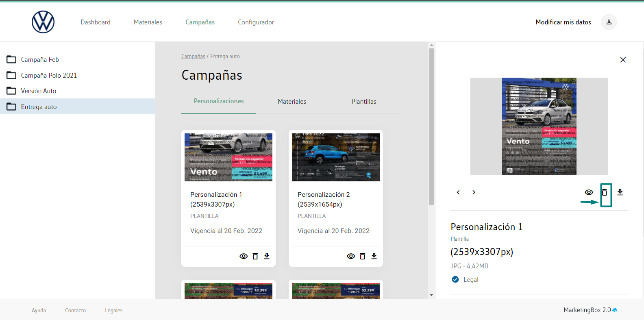Open Ayuda footer link
This screenshot has width=644, height=320.
39,310
